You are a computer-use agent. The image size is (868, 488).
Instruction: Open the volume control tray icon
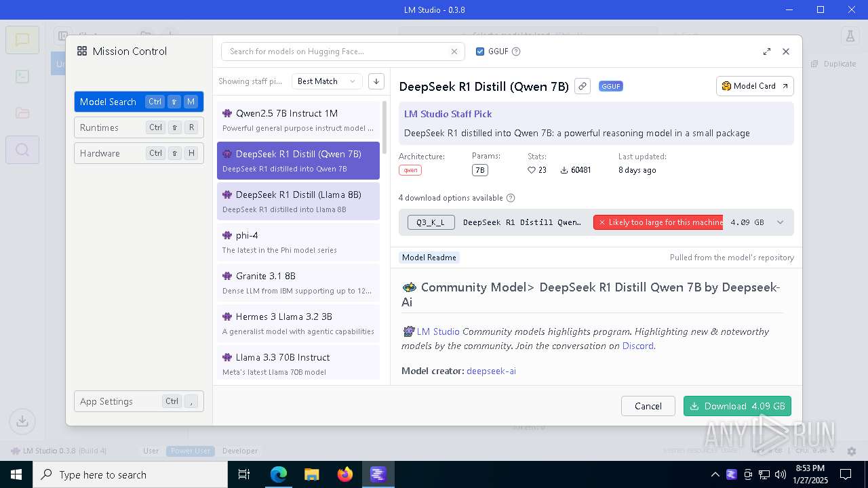point(781,474)
